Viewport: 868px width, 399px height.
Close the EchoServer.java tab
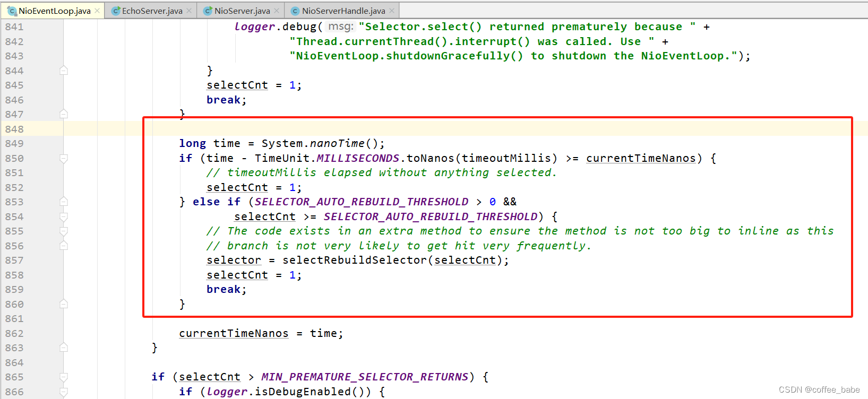[x=189, y=11]
